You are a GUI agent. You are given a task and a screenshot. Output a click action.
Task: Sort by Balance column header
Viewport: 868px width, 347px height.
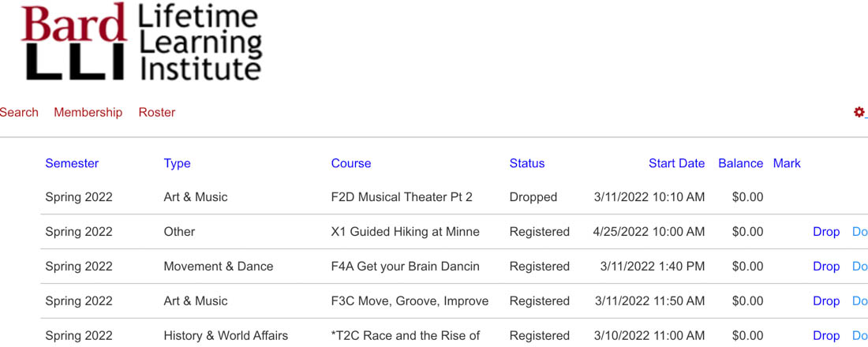741,163
